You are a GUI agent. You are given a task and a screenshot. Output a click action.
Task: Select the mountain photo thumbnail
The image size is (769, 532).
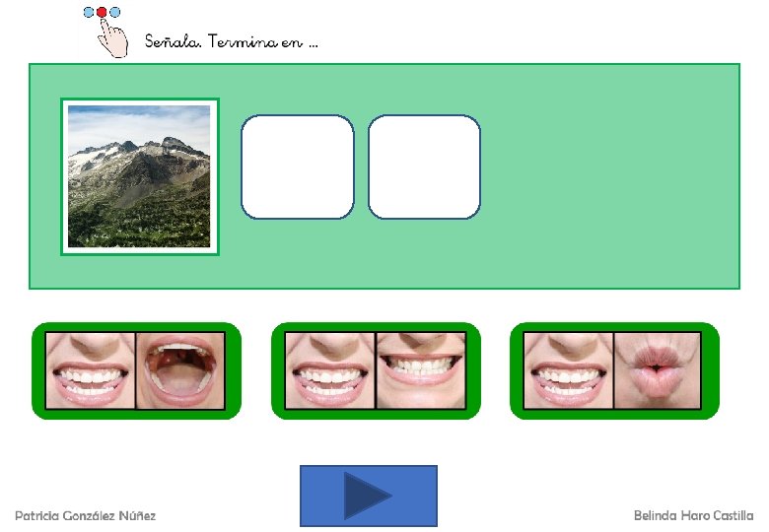click(140, 177)
